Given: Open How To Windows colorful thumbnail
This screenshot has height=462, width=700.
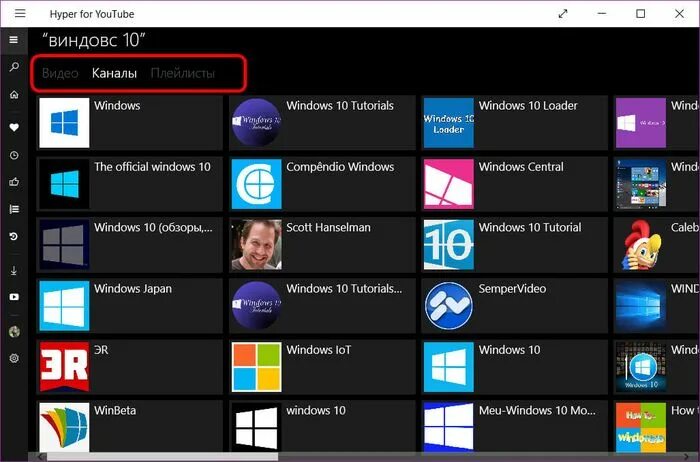Looking at the screenshot, I should (x=641, y=427).
